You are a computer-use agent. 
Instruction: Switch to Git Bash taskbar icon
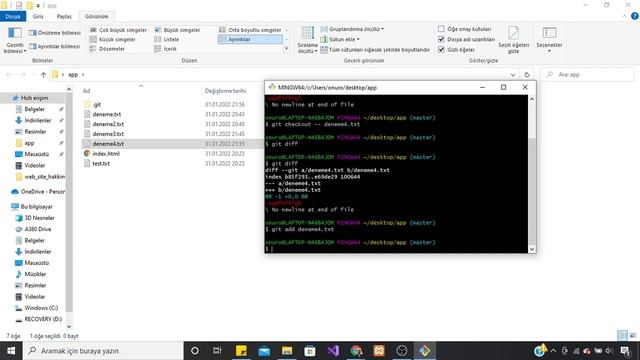pos(424,351)
